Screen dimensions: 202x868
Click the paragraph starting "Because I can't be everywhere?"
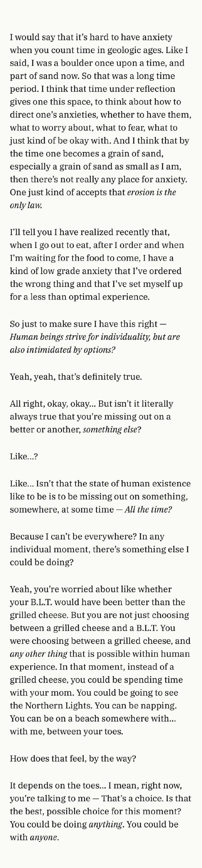[99, 549]
